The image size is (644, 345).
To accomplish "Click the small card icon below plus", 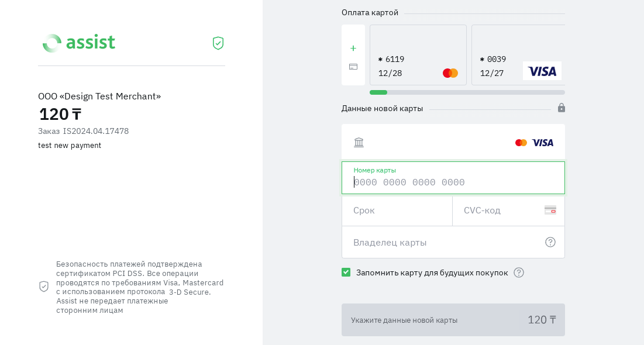I will click(x=353, y=67).
